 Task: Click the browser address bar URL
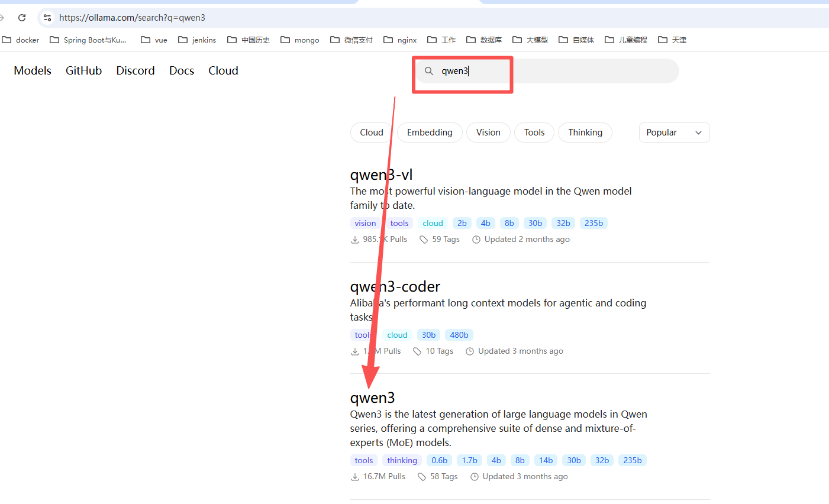click(x=132, y=18)
